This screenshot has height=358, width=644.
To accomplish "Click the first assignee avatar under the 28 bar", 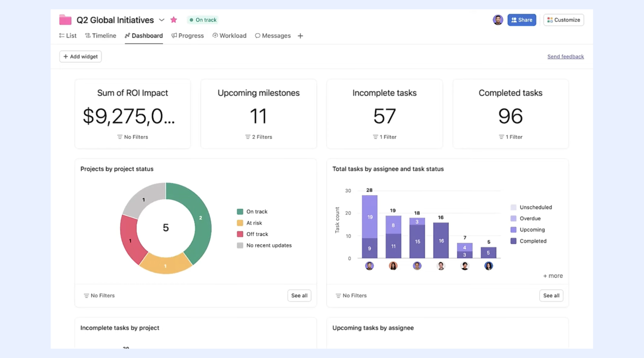I will point(369,266).
